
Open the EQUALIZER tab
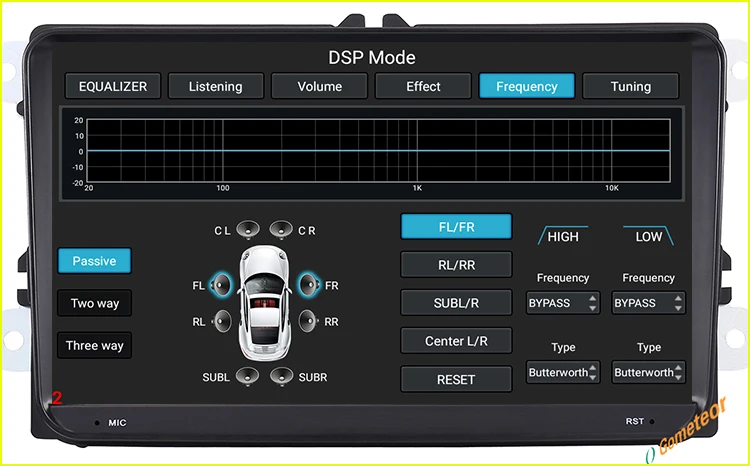tap(113, 86)
